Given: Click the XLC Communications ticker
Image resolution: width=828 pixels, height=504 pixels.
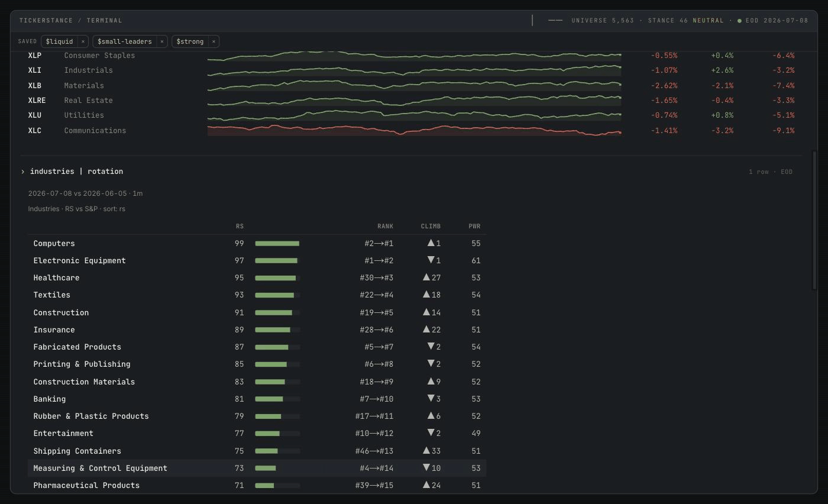Looking at the screenshot, I should coord(35,131).
